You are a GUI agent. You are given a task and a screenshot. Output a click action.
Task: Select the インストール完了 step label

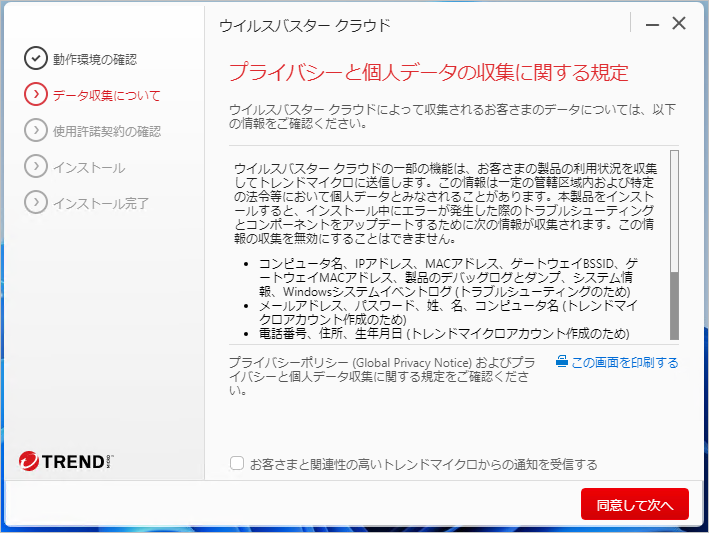pyautogui.click(x=101, y=203)
